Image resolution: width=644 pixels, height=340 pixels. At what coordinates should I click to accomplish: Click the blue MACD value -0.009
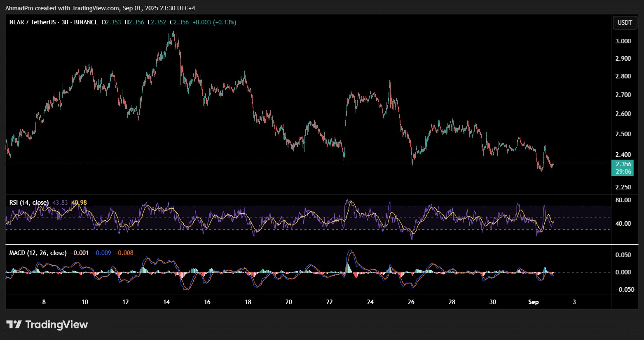point(102,253)
